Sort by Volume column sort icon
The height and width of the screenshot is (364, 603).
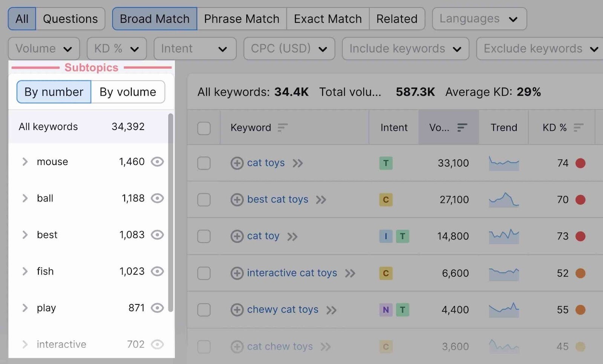(x=462, y=128)
